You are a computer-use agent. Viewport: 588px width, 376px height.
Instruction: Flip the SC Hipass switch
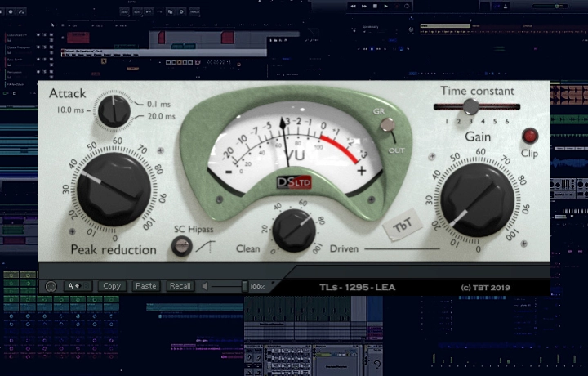coord(182,246)
